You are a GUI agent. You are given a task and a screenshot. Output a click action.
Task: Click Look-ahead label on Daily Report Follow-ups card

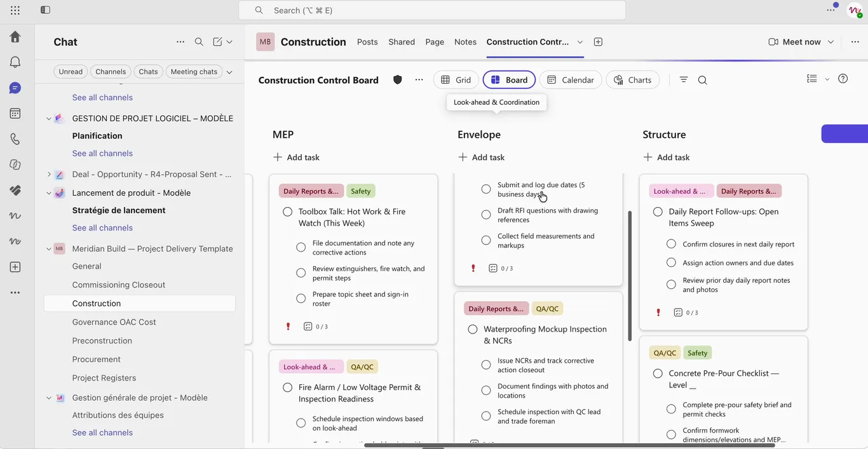click(681, 191)
